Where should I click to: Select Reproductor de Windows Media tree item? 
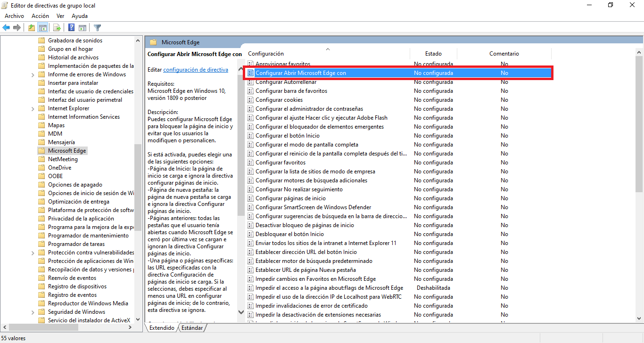[x=88, y=303]
